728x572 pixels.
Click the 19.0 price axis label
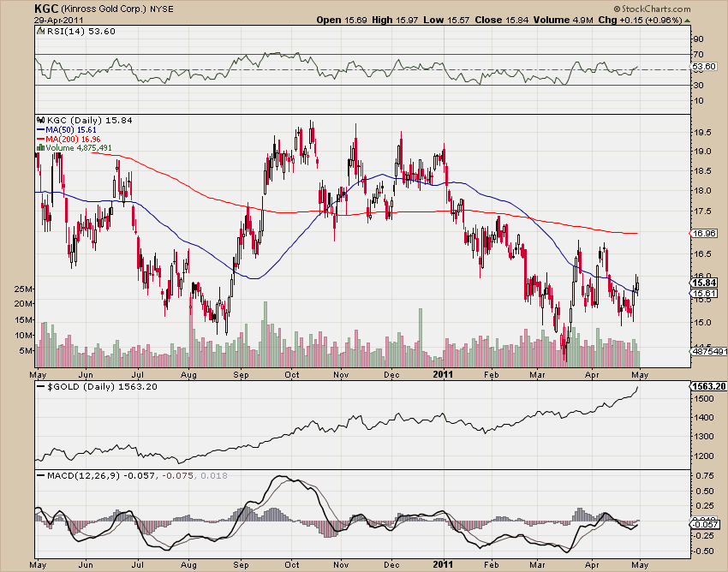click(x=702, y=151)
